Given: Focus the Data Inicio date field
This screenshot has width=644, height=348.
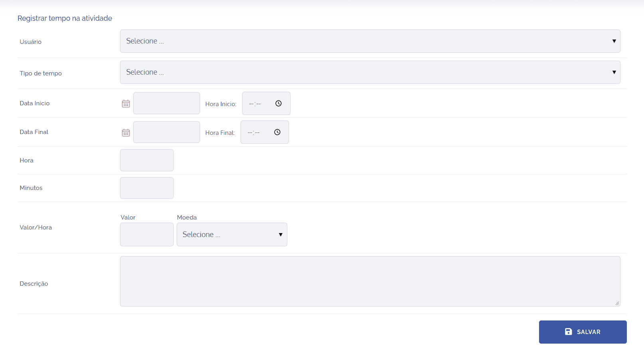Looking at the screenshot, I should click(166, 103).
